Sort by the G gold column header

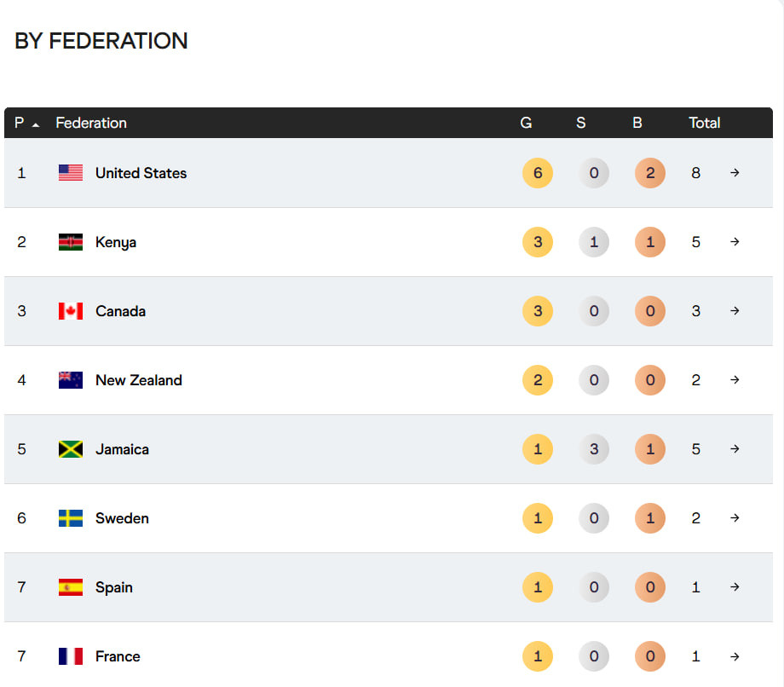click(526, 123)
